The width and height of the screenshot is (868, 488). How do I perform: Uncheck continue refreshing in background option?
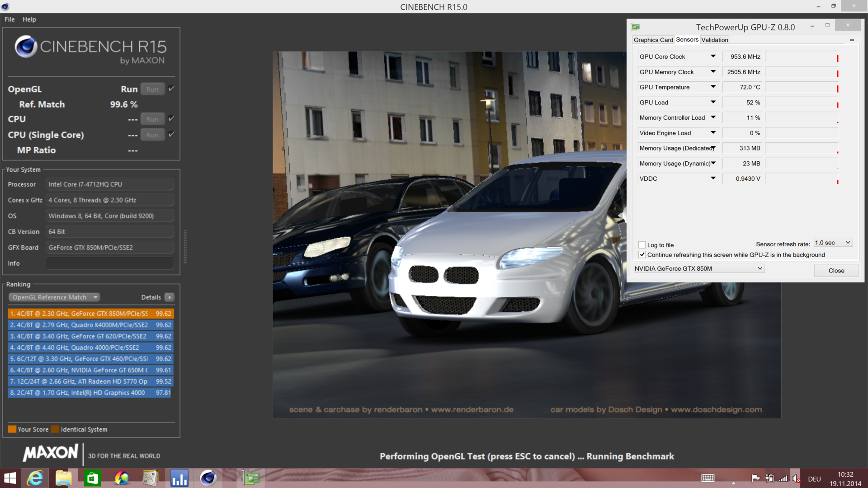point(642,255)
